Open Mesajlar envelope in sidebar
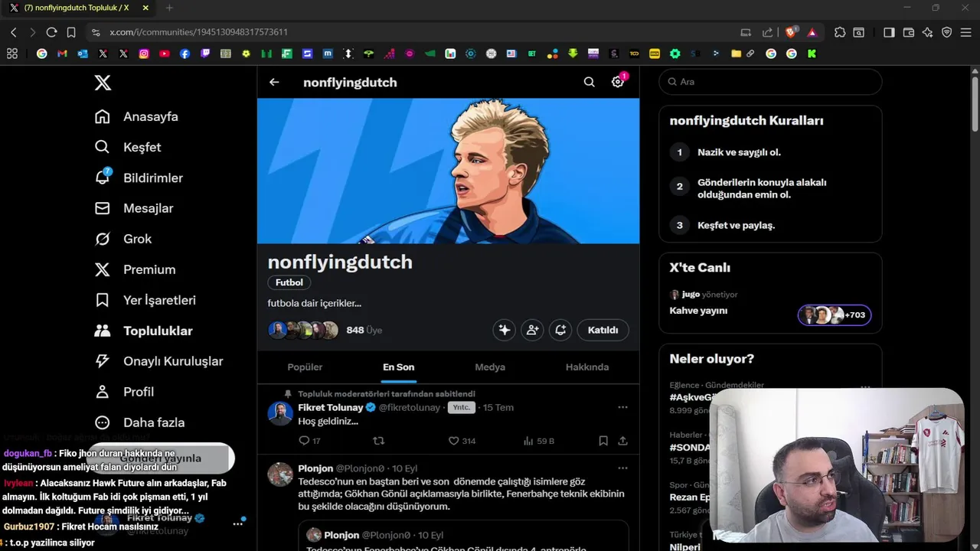This screenshot has height=551, width=980. (134, 208)
